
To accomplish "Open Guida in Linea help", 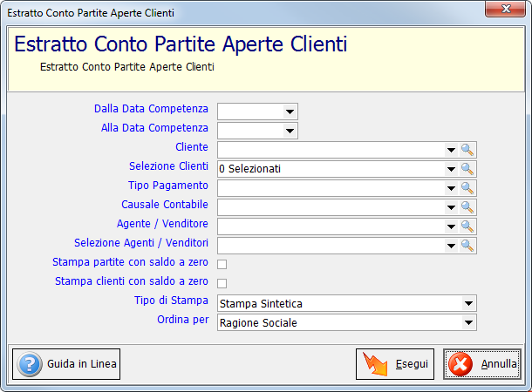I will pos(66,364).
